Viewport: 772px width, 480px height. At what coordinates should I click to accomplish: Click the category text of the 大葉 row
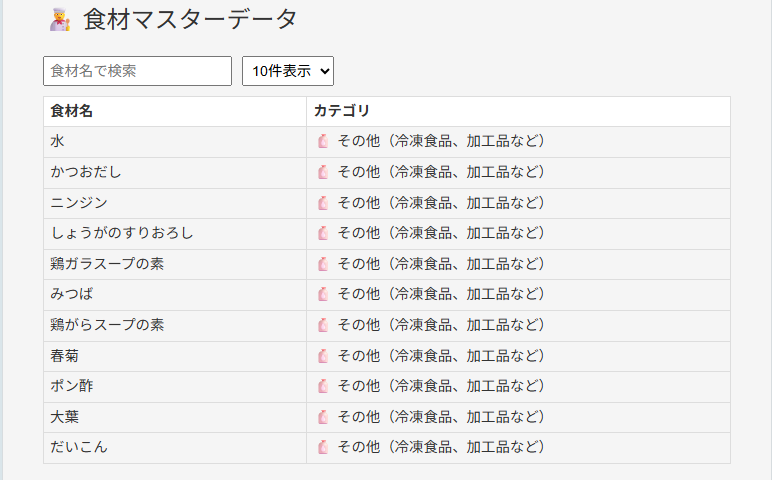pos(441,417)
